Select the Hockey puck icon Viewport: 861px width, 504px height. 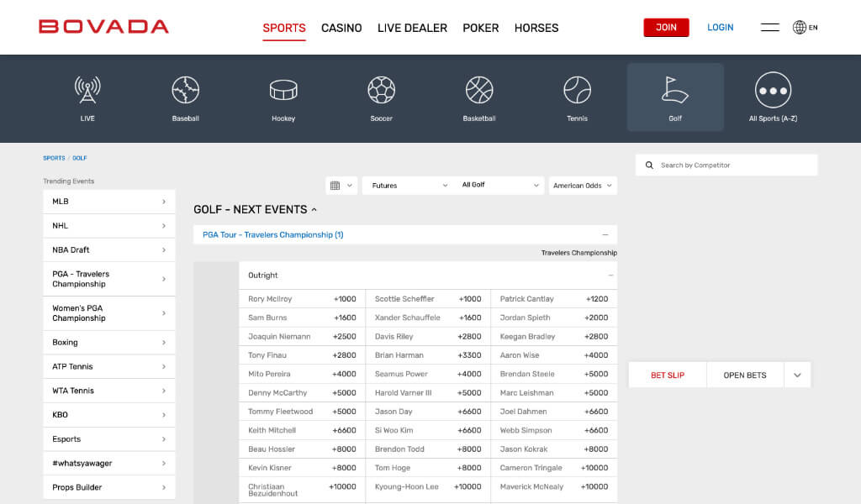coord(283,90)
